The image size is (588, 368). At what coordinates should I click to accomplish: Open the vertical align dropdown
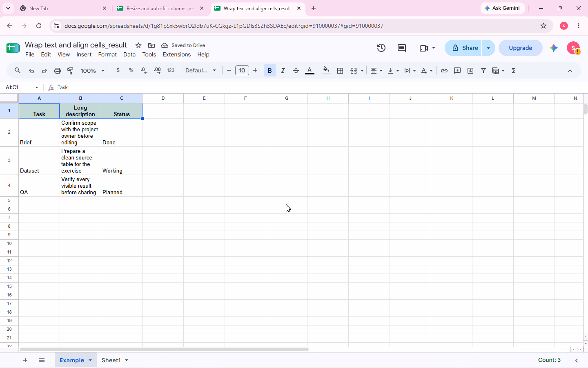pos(393,71)
